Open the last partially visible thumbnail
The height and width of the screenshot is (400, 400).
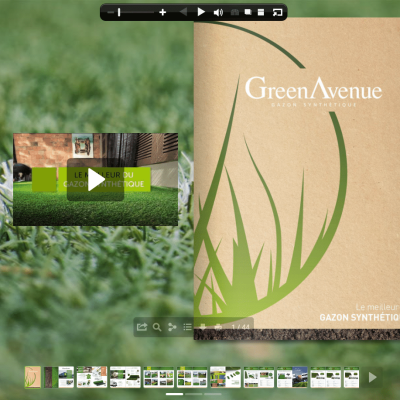point(351,377)
